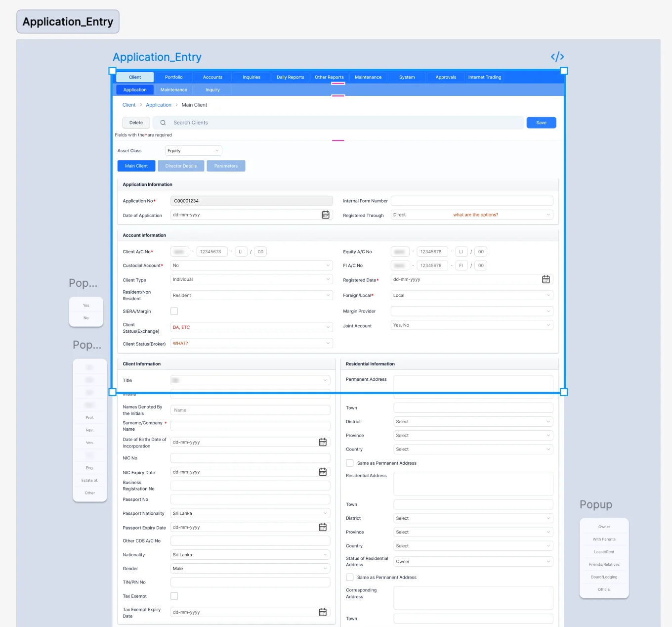Tick the Tax Exempt checkbox
Image resolution: width=672 pixels, height=627 pixels.
tap(174, 596)
